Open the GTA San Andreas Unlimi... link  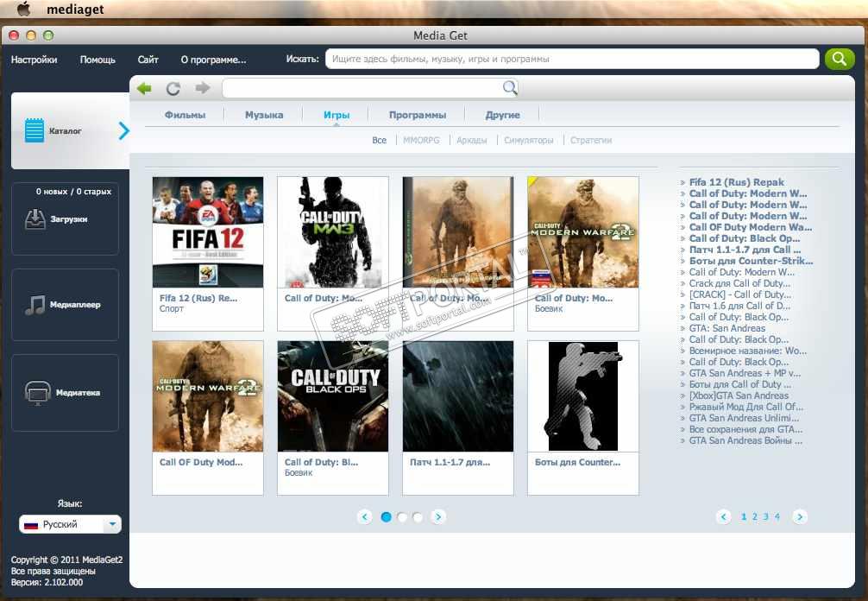(744, 418)
